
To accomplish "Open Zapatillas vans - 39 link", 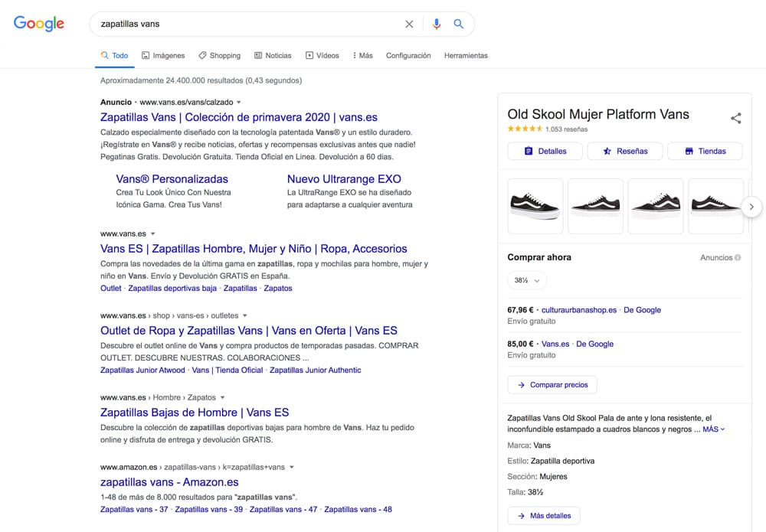I will point(209,510).
